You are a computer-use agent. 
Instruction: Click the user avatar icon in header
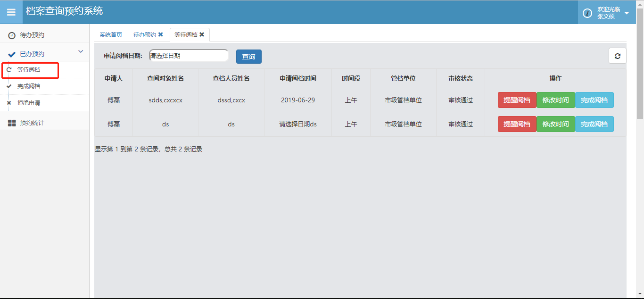pos(587,13)
